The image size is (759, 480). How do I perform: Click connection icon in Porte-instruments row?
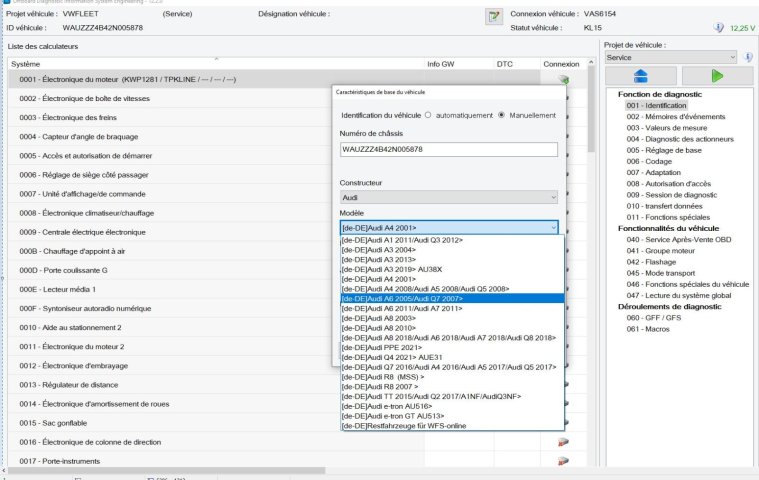(563, 461)
